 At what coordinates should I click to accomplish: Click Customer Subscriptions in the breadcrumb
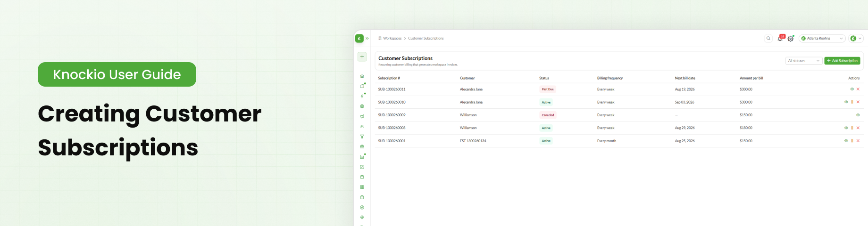tap(426, 39)
